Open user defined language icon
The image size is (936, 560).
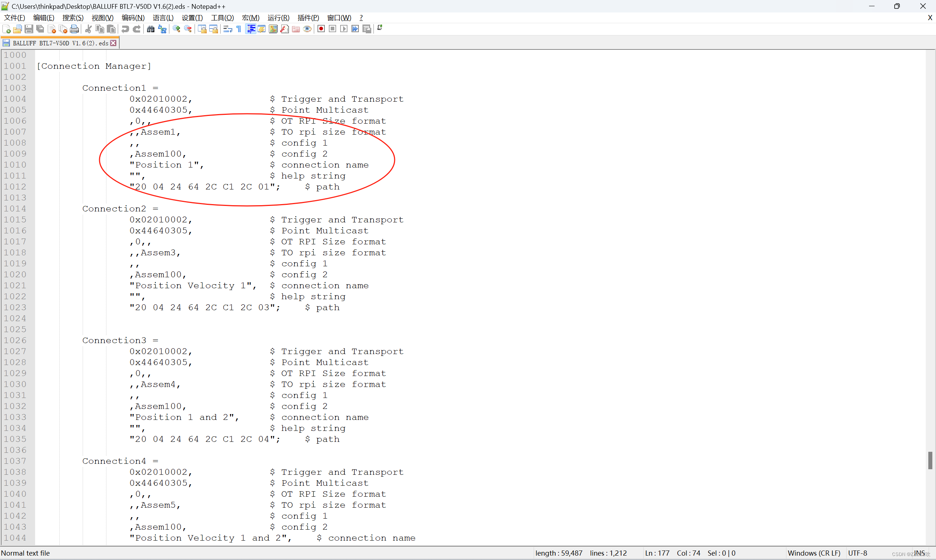click(262, 29)
